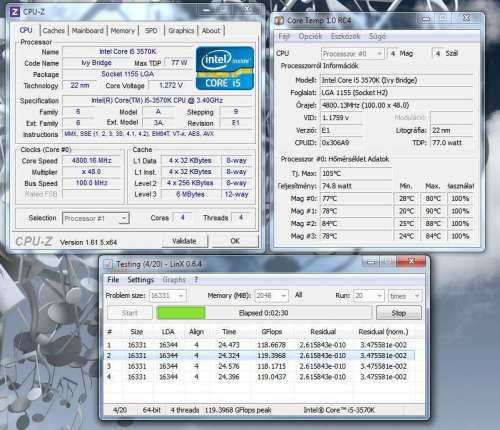The width and height of the screenshot is (500, 430).
Task: Close the LinX testing window
Action: point(411,261)
